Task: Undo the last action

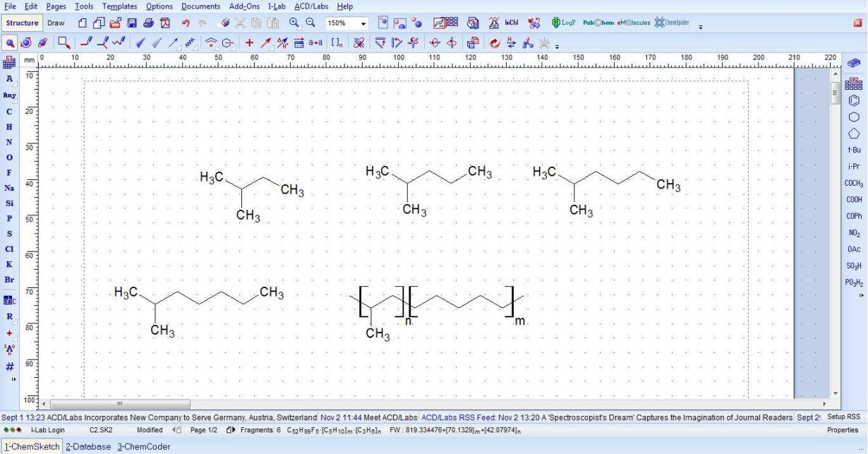Action: [186, 23]
